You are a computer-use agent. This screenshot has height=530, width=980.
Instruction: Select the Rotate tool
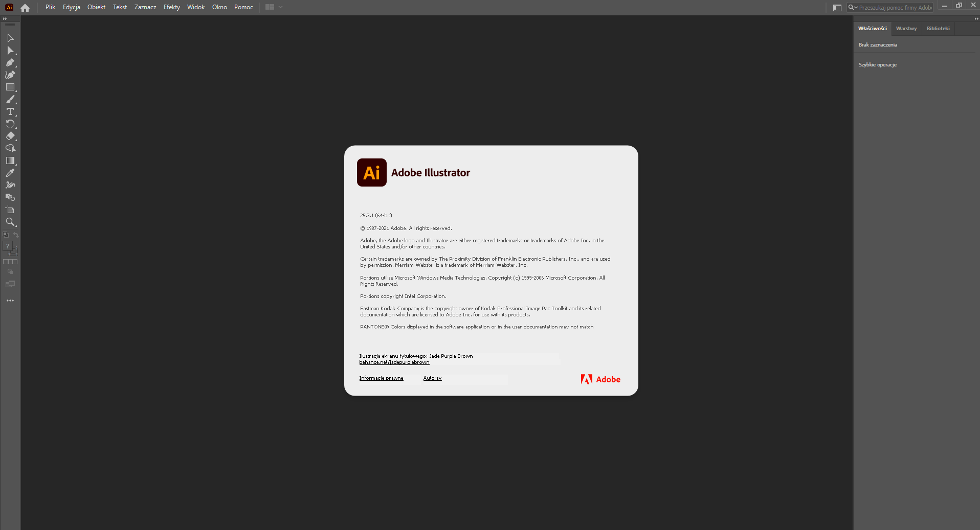coord(10,124)
